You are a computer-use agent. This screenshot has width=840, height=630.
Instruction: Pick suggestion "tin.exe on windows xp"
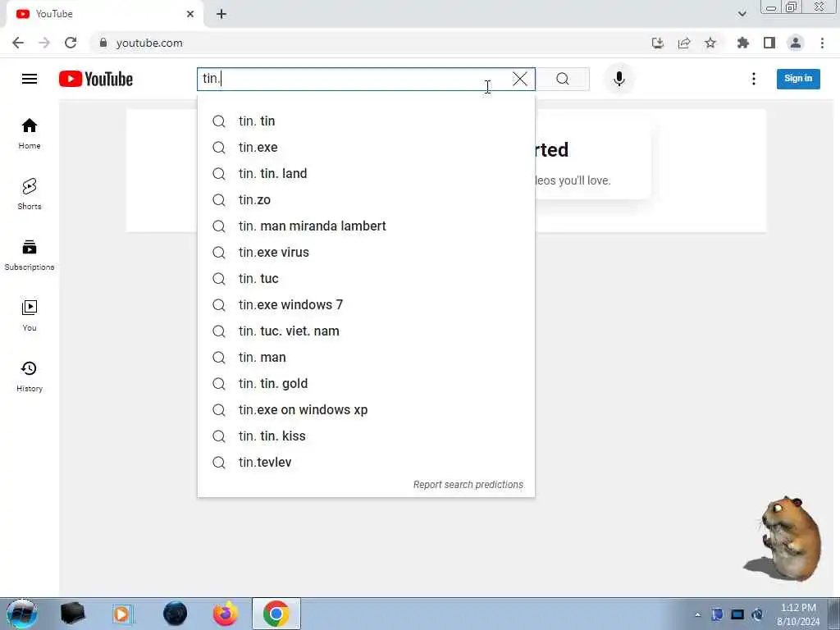tap(366, 410)
